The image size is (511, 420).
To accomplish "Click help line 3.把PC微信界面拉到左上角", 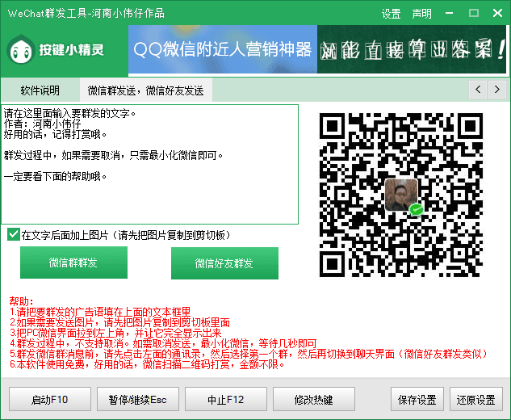I will (x=115, y=333).
